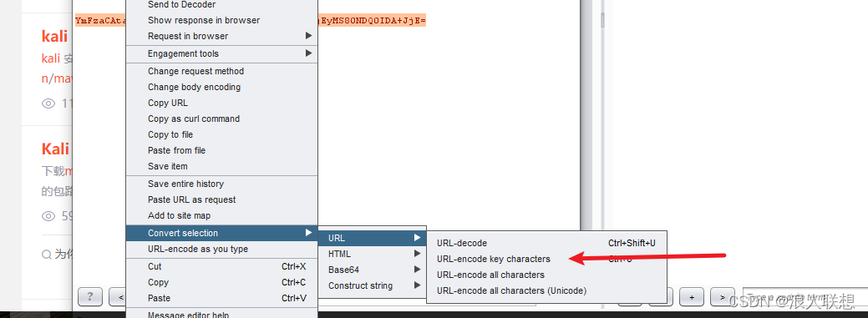Image resolution: width=868 pixels, height=318 pixels.
Task: Open Message editor help
Action: (x=222, y=314)
